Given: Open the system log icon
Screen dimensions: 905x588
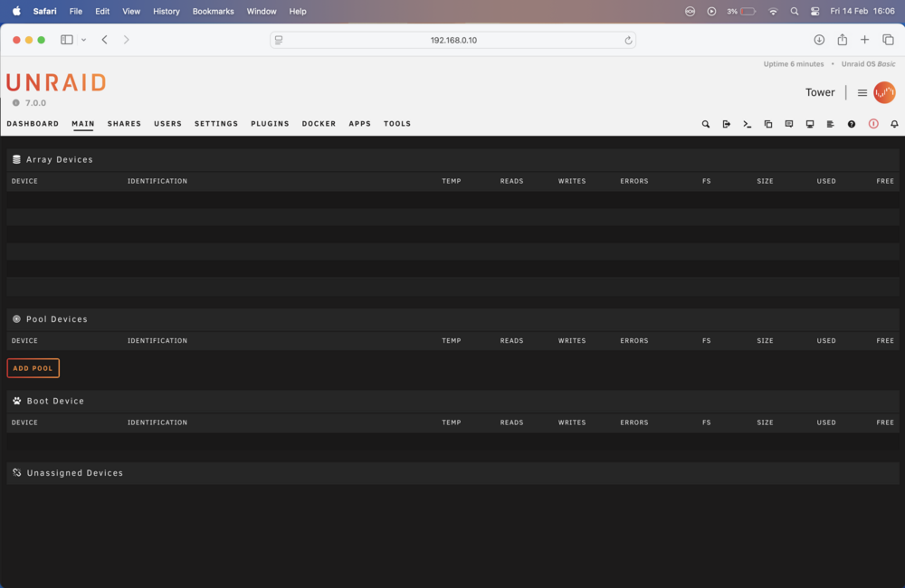Looking at the screenshot, I should 830,124.
